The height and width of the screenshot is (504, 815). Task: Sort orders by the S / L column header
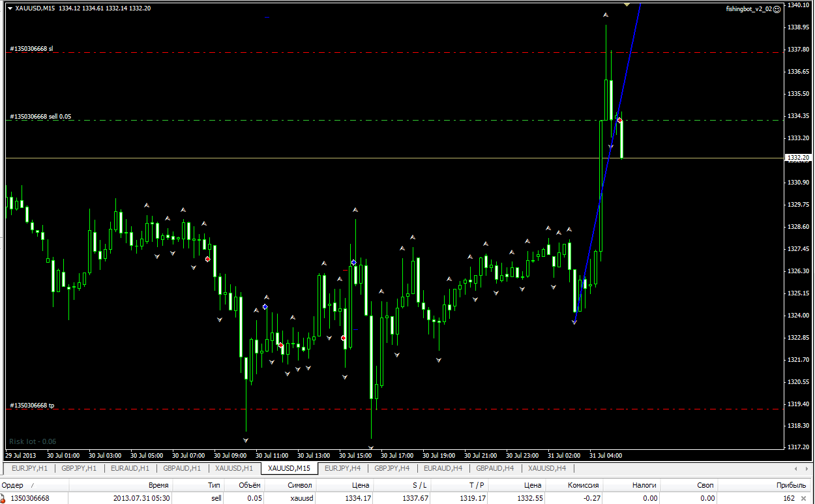[x=402, y=485]
